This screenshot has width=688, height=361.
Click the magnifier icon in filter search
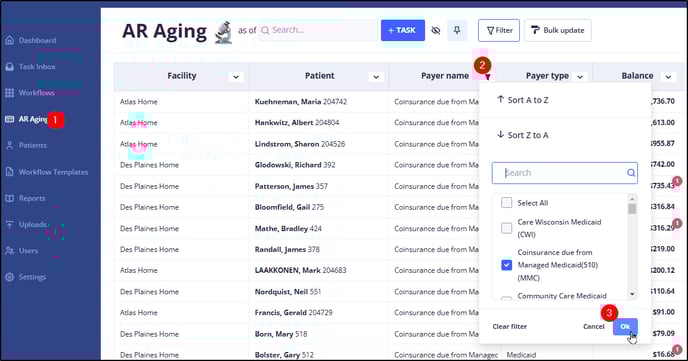click(x=631, y=173)
